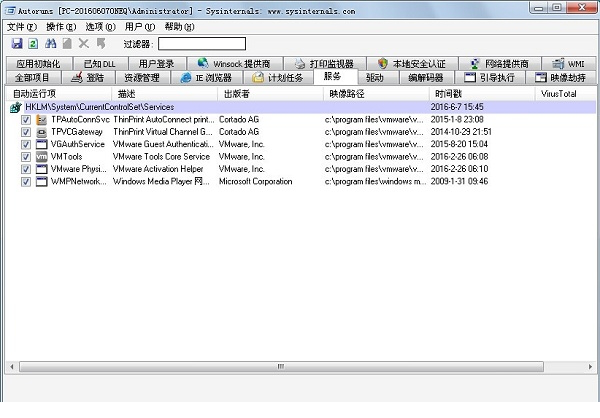
Task: Uncheck the TPAutoConnSvc checkbox
Action: point(26,120)
